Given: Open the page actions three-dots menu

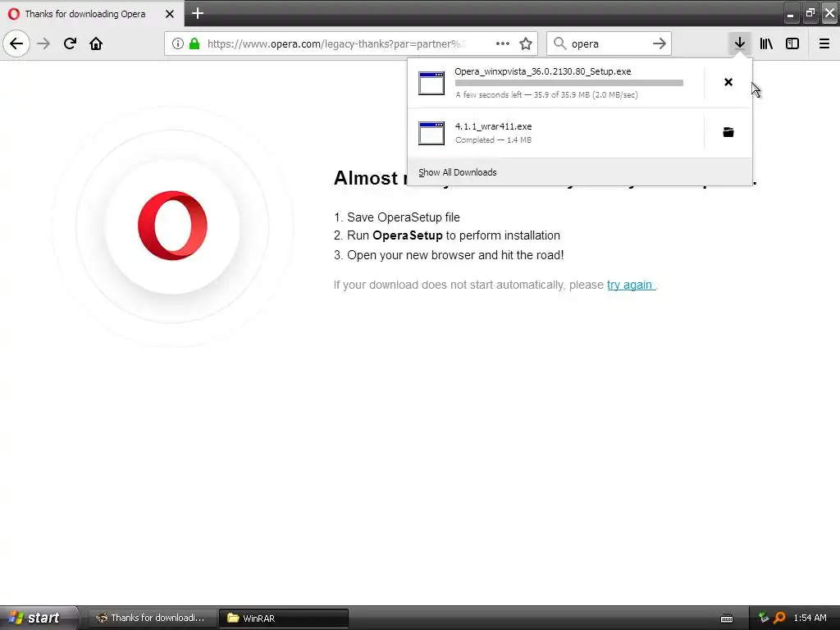Looking at the screenshot, I should point(503,43).
